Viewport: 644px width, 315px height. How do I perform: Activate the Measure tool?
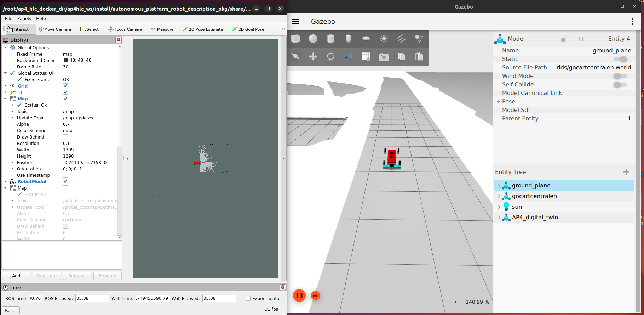pos(162,29)
